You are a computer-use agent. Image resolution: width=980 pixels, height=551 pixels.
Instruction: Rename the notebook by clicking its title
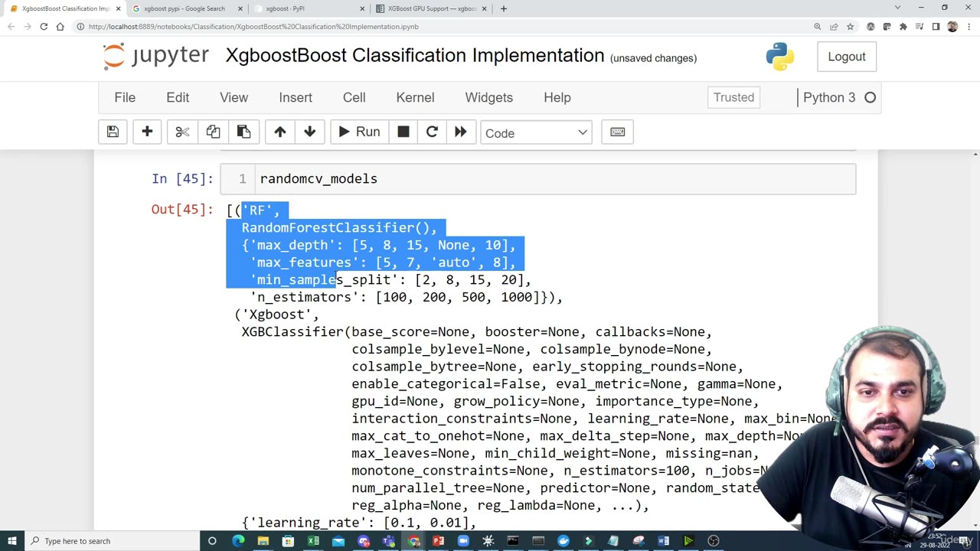pyautogui.click(x=415, y=56)
